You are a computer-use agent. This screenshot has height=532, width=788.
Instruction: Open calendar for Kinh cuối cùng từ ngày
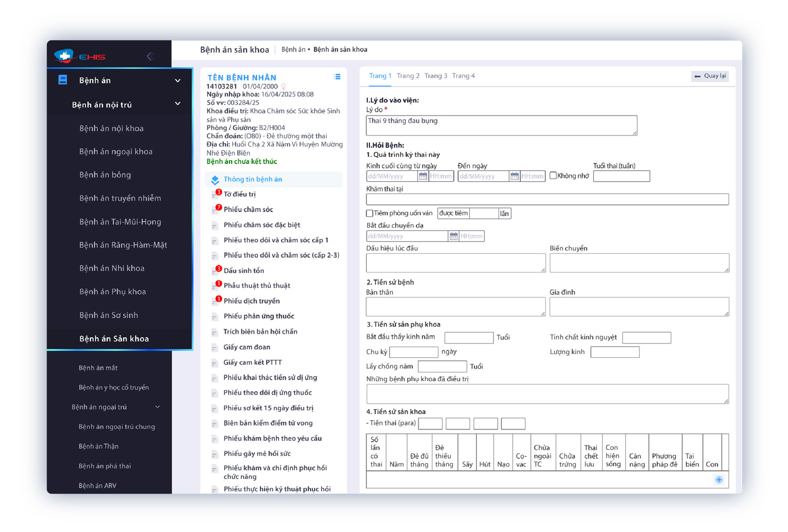tap(422, 176)
